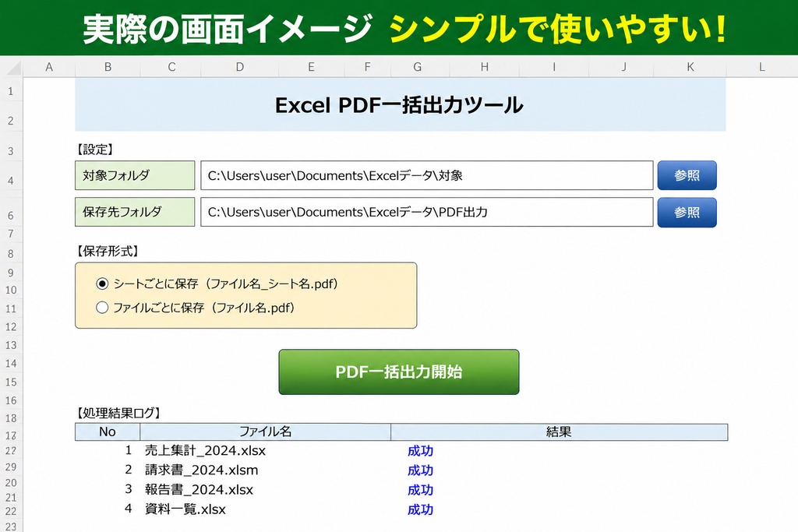Select column B header
Image resolution: width=798 pixels, height=532 pixels.
108,67
